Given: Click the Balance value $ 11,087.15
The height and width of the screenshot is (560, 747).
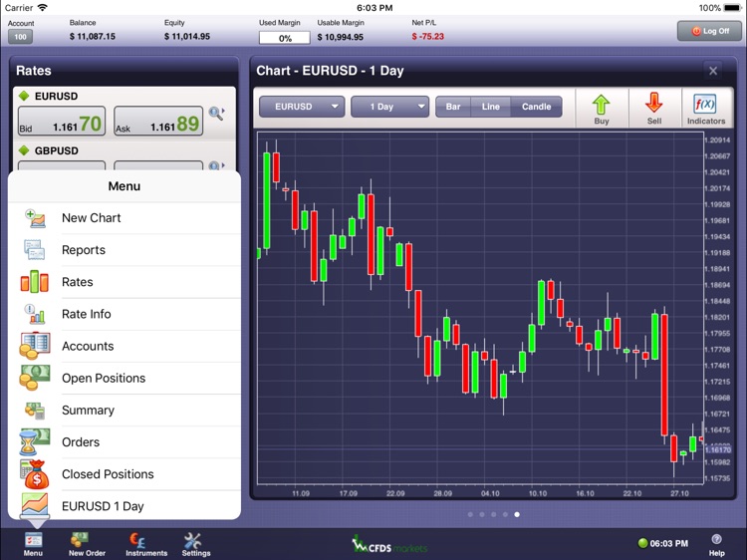Looking at the screenshot, I should pos(93,37).
